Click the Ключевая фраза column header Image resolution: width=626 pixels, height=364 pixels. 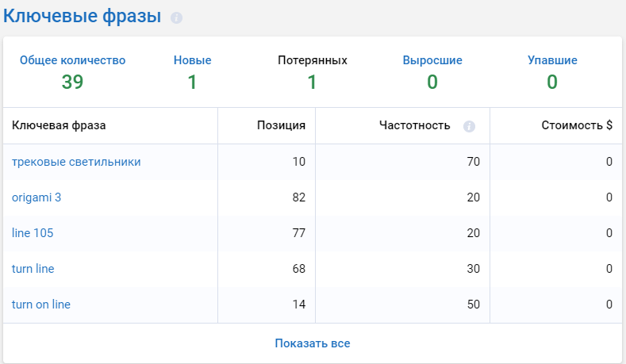coord(59,125)
